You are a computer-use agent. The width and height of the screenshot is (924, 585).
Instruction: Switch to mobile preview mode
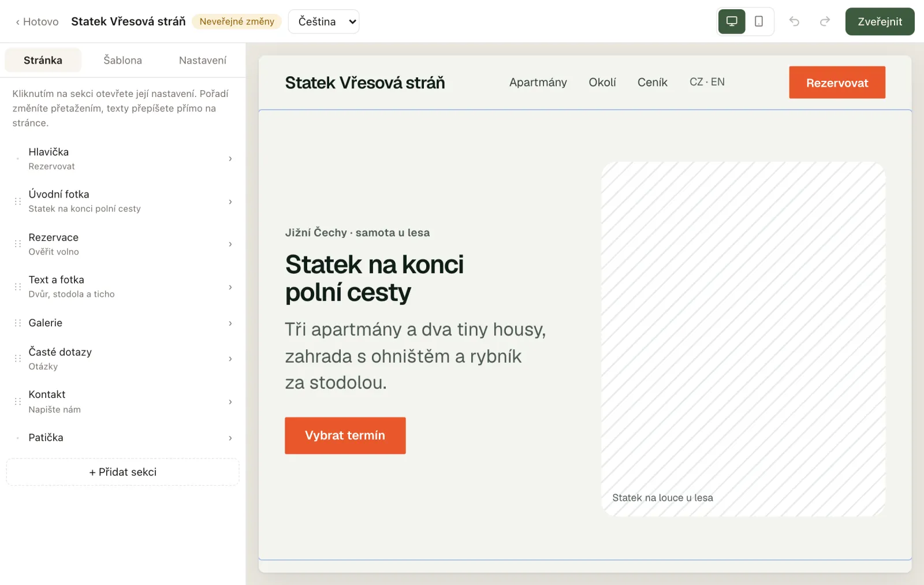pyautogui.click(x=759, y=21)
